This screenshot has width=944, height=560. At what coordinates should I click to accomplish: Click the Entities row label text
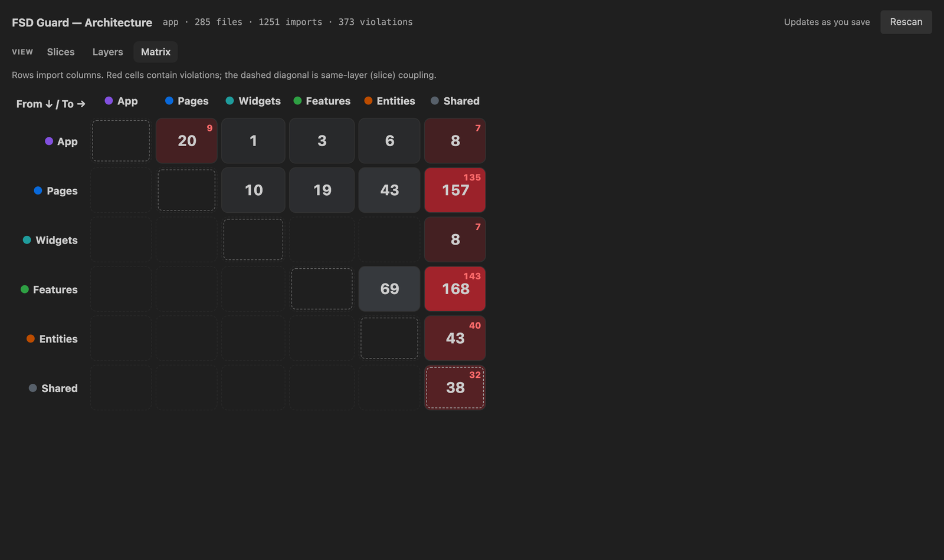pyautogui.click(x=58, y=339)
